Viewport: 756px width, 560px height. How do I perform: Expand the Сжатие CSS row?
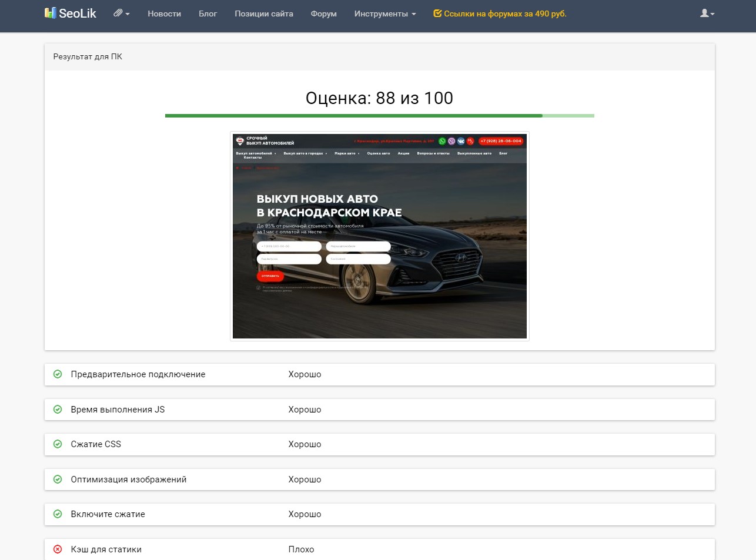tap(380, 444)
